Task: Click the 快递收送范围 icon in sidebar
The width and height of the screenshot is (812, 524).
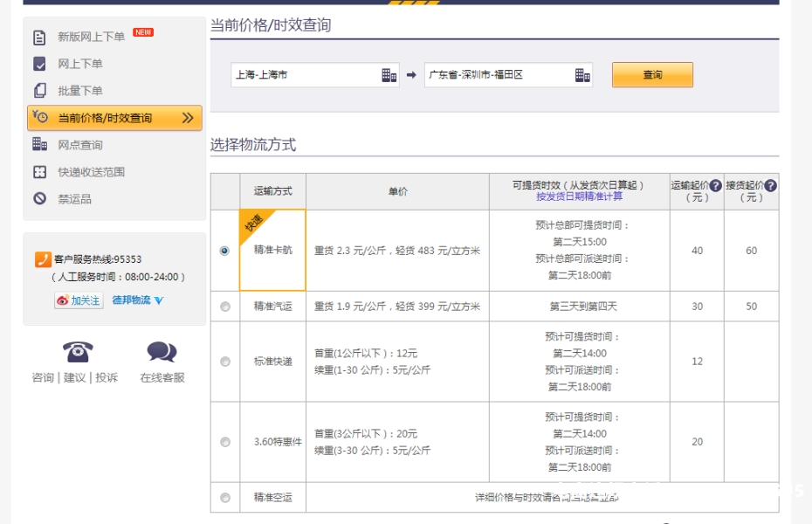Action: click(x=39, y=172)
